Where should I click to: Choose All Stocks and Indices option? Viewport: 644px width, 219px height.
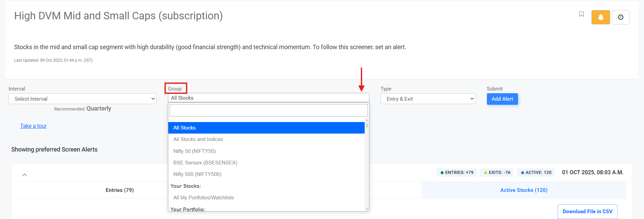[x=198, y=139]
